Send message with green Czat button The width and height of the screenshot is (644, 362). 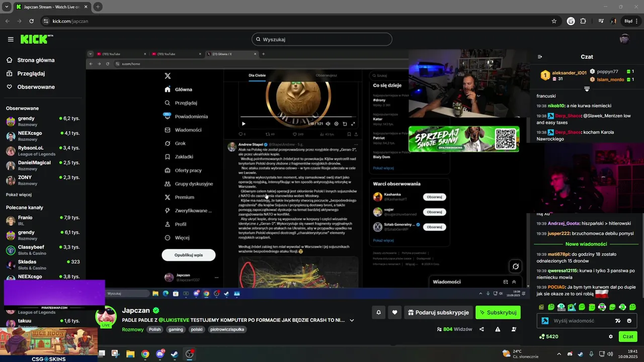tap(628, 336)
